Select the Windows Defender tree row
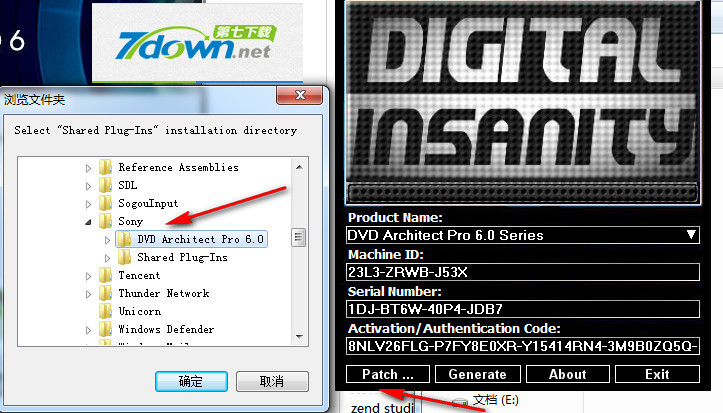 click(x=166, y=330)
